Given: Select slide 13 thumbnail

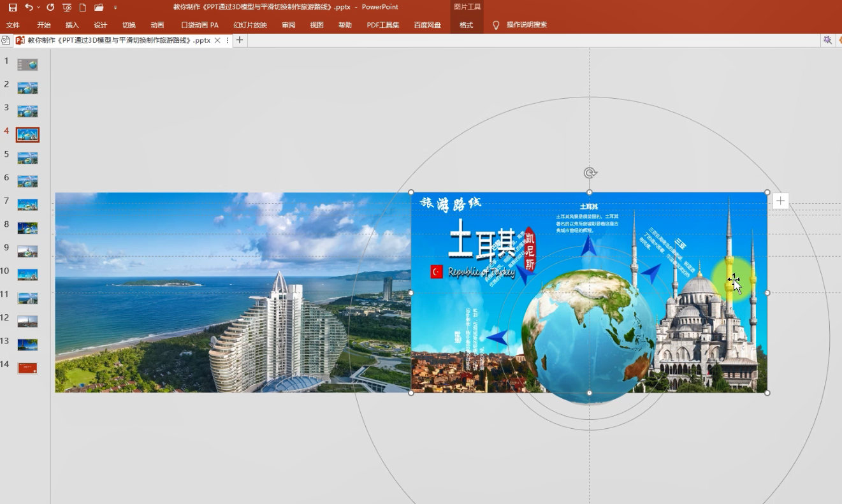Looking at the screenshot, I should [27, 345].
